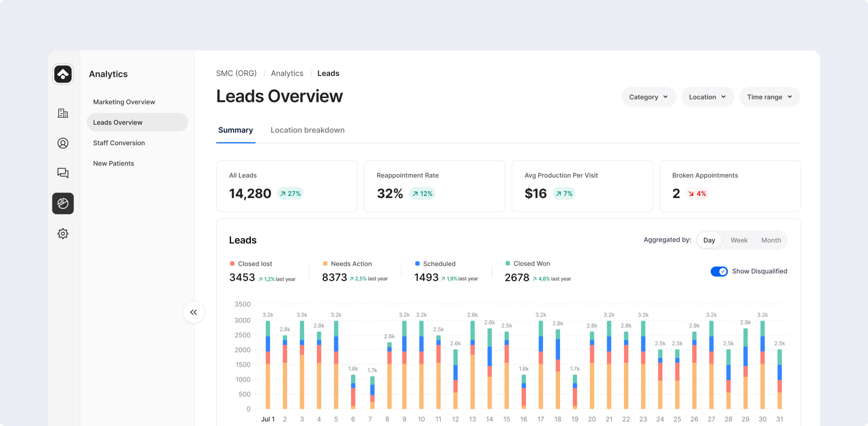Viewport: 868px width, 426px height.
Task: Open the settings gear icon
Action: (x=63, y=234)
